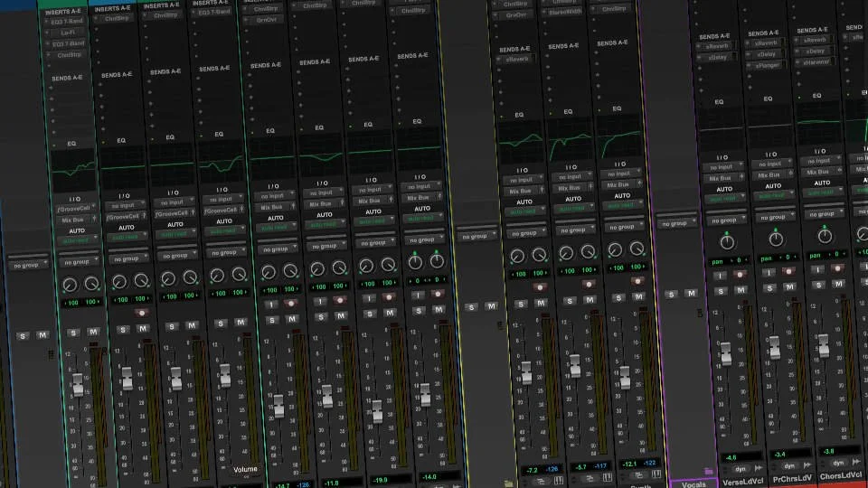The image size is (868, 488).
Task: Click the PrChrsLdV volume fader
Action: (775, 348)
